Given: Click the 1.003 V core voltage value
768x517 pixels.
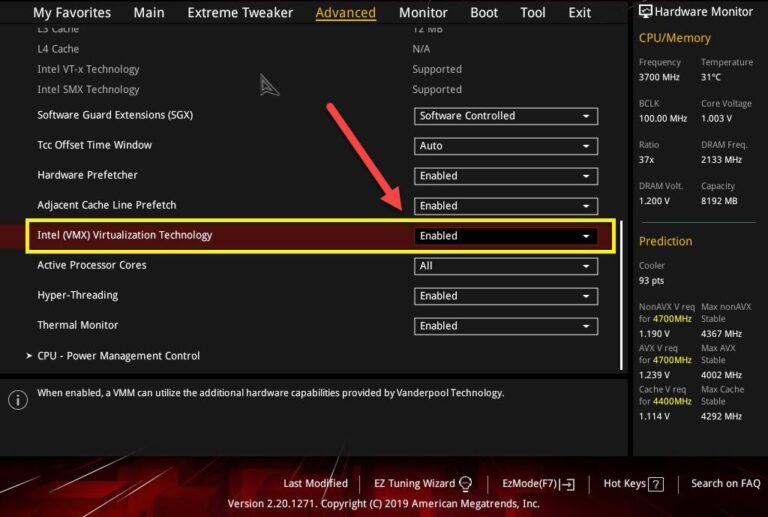Looking at the screenshot, I should coord(716,118).
